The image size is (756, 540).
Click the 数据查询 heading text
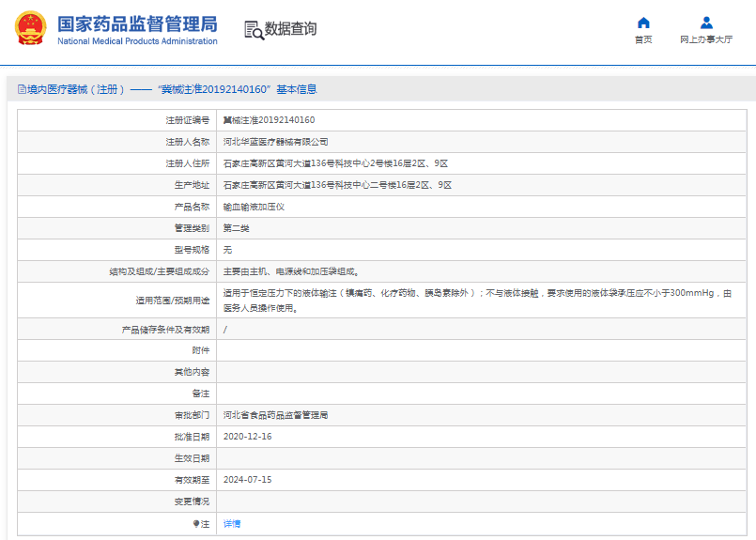click(291, 29)
